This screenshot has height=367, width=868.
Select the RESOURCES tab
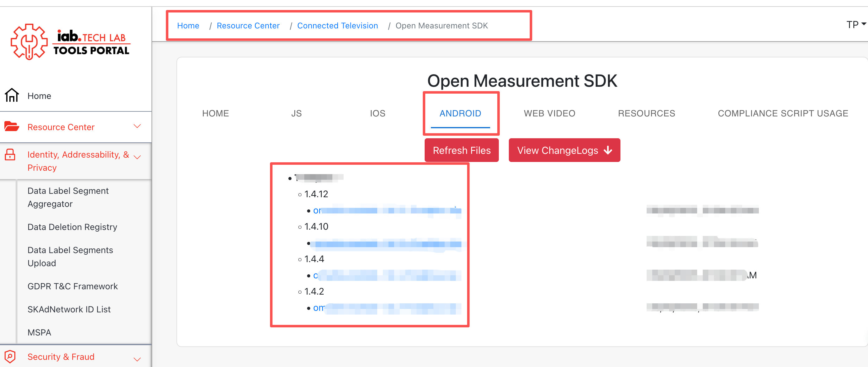click(646, 113)
